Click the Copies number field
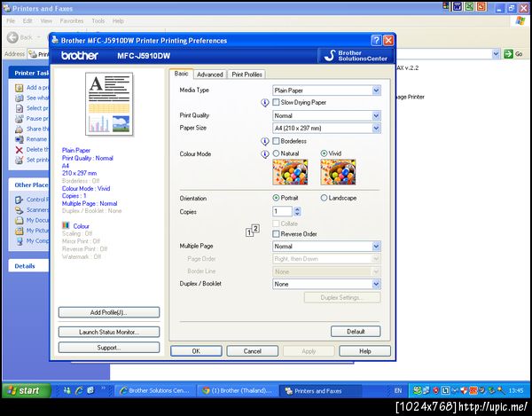This screenshot has width=532, height=416. point(282,211)
